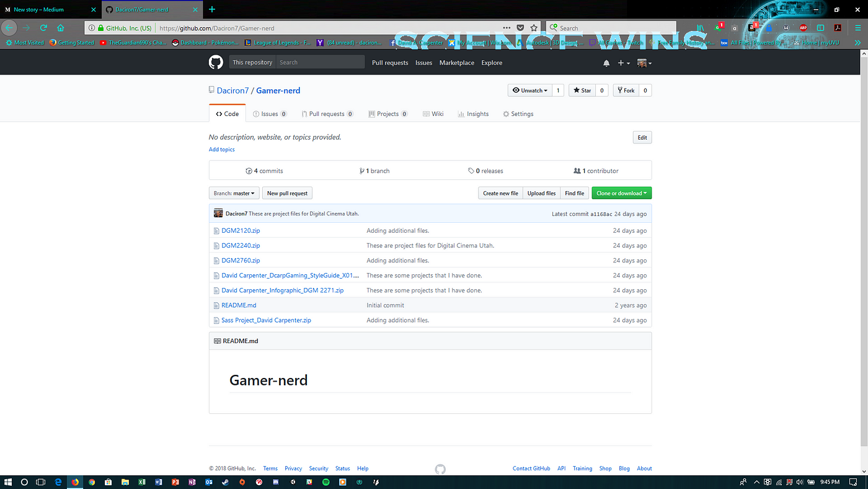868x489 pixels.
Task: Click the Firefox home icon
Action: pos(61,28)
